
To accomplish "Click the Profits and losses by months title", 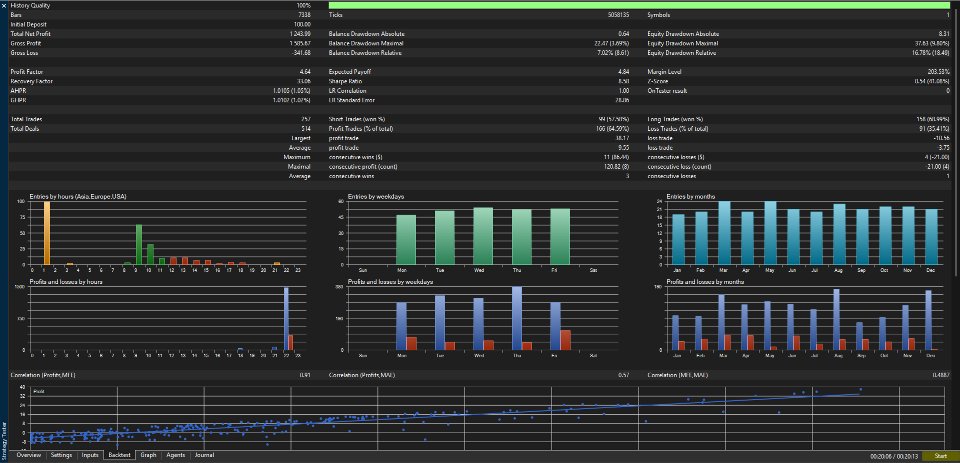I will [x=707, y=282].
